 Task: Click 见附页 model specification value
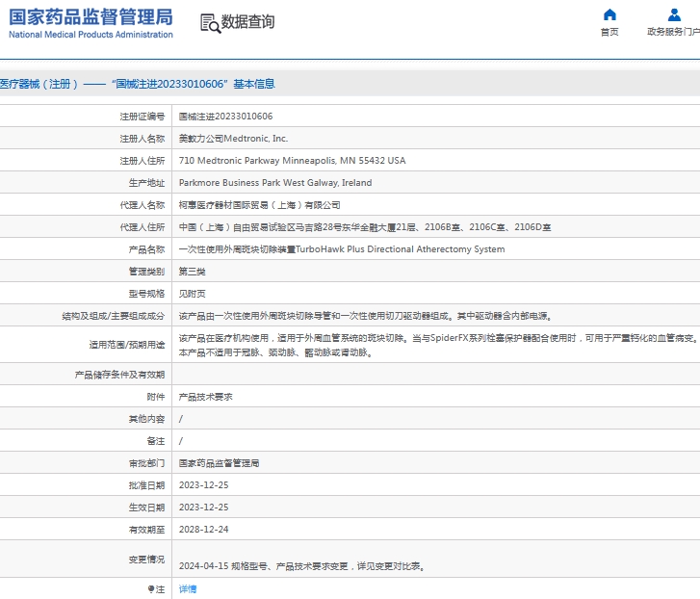point(192,294)
